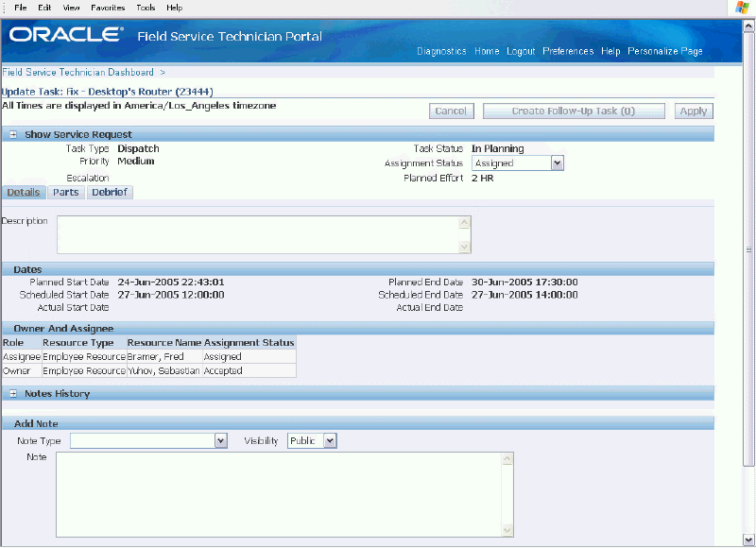756x548 pixels.
Task: Click the Description field scroll up arrow
Action: pos(464,222)
